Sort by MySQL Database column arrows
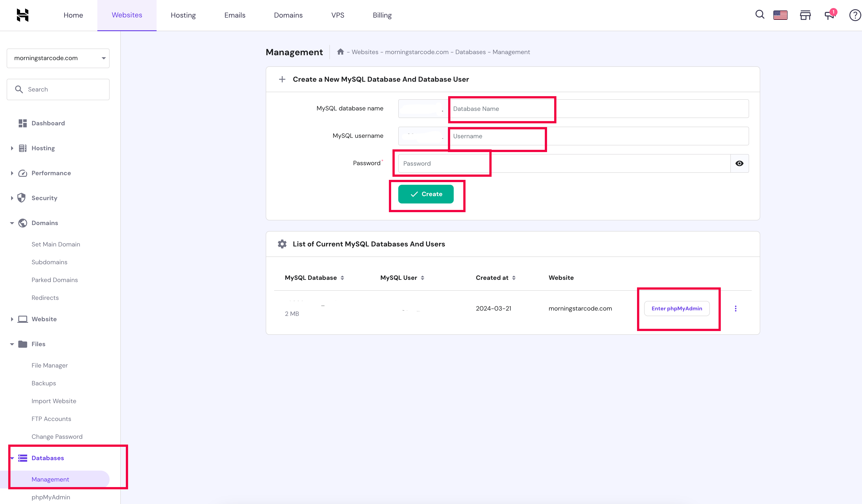The height and width of the screenshot is (504, 862). click(x=342, y=278)
